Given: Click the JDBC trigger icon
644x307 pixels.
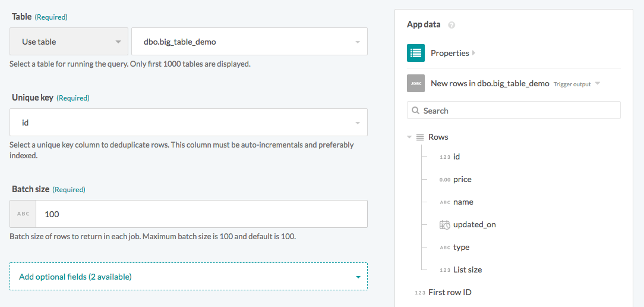Looking at the screenshot, I should 416,83.
